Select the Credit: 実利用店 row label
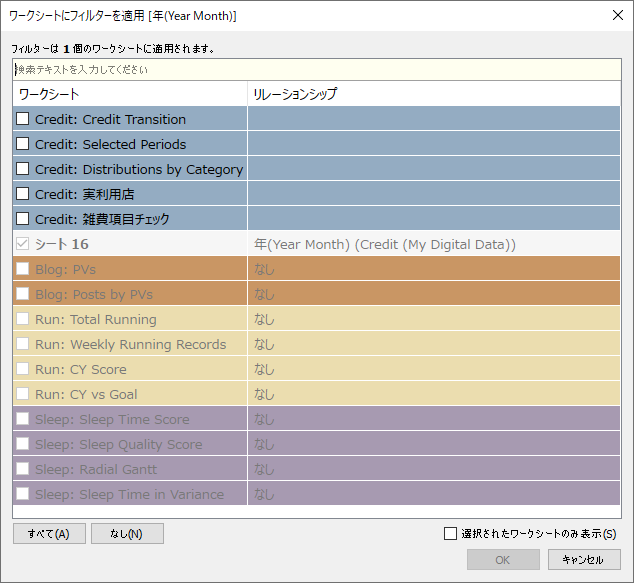Image resolution: width=634 pixels, height=583 pixels. [x=85, y=194]
